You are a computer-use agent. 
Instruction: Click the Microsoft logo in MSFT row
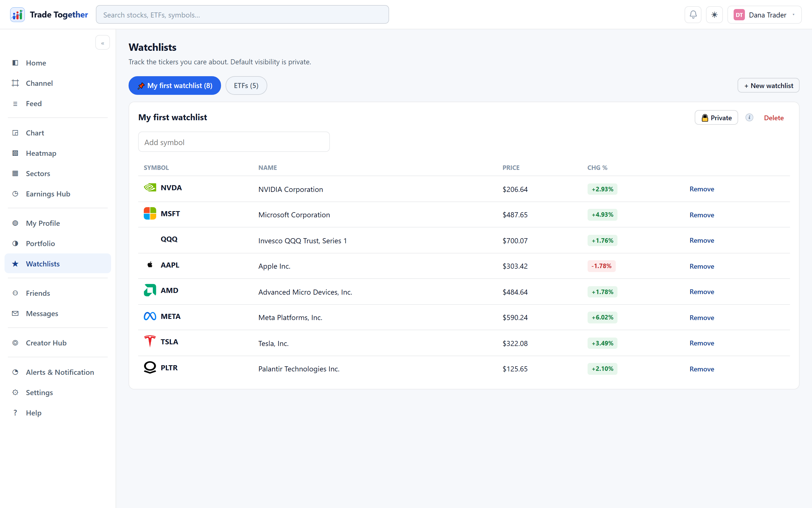pyautogui.click(x=150, y=213)
